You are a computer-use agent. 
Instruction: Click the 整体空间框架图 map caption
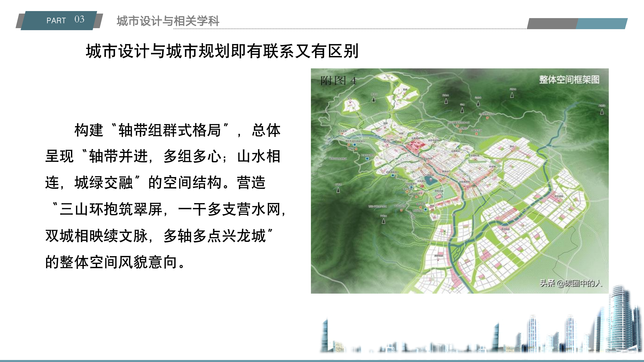[569, 80]
